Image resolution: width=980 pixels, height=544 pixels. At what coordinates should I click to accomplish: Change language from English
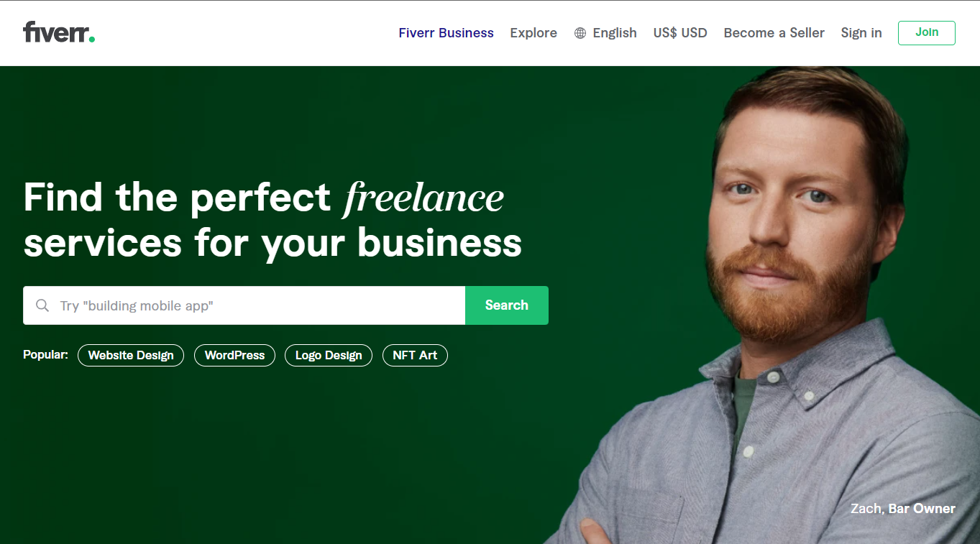click(x=605, y=33)
